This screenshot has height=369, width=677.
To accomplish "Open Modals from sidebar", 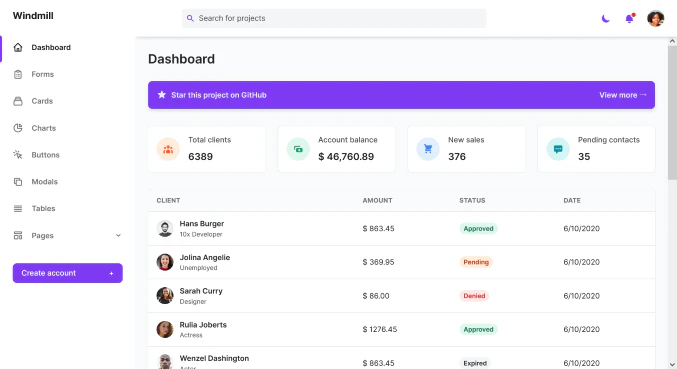I will [44, 182].
